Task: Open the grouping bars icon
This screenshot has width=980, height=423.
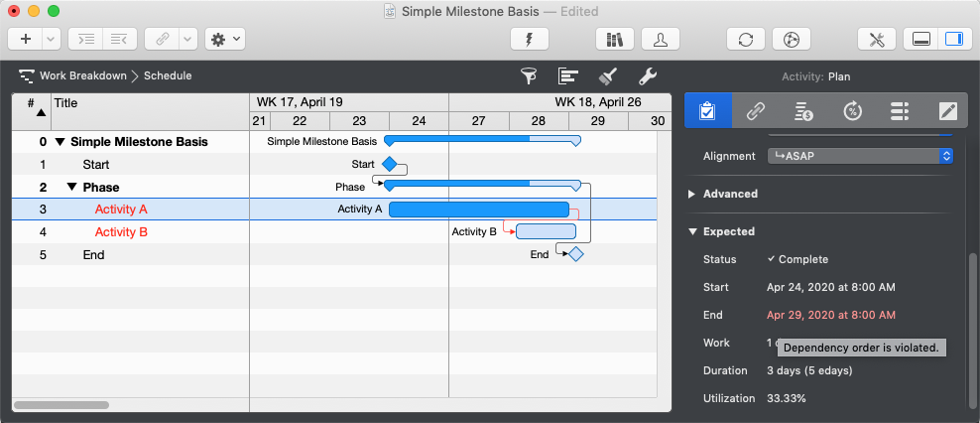Action: click(x=568, y=76)
